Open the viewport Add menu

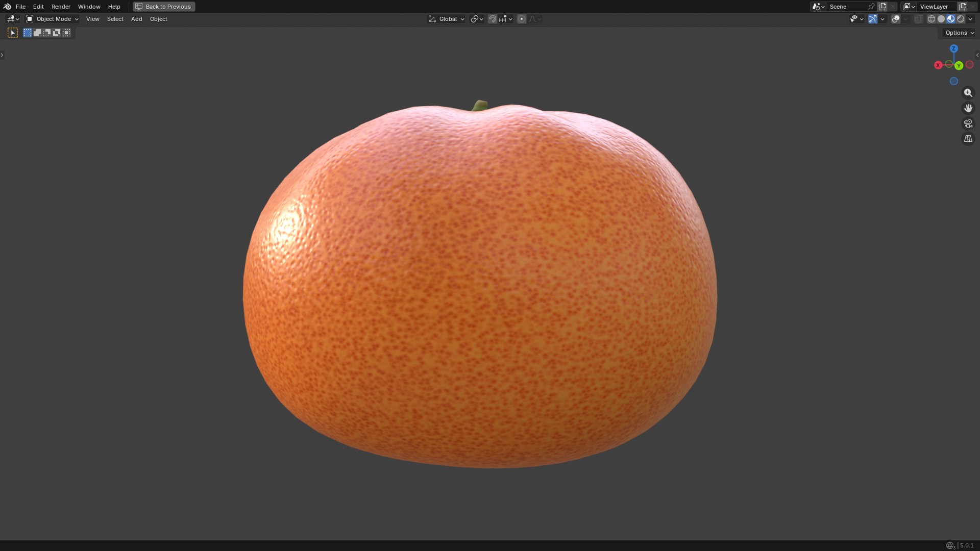(x=136, y=19)
